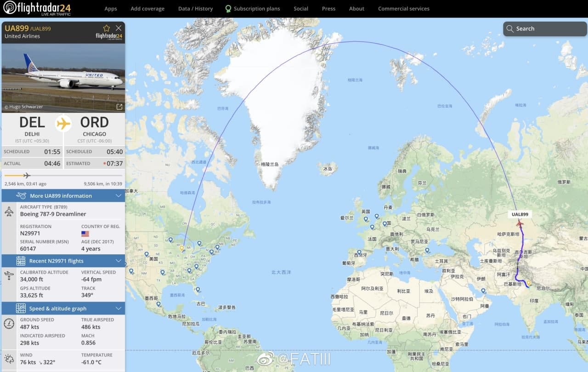This screenshot has width=588, height=372.
Task: Open Commercial services page
Action: coord(404,9)
